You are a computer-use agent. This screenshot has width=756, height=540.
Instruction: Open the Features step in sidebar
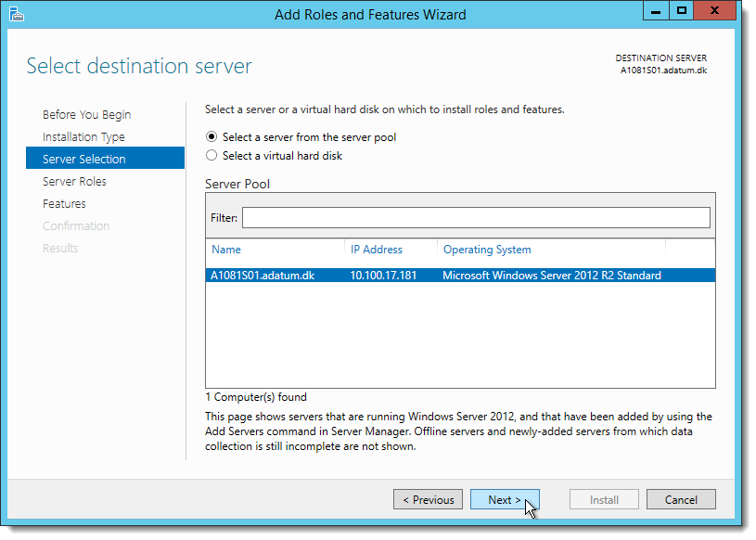tap(64, 203)
